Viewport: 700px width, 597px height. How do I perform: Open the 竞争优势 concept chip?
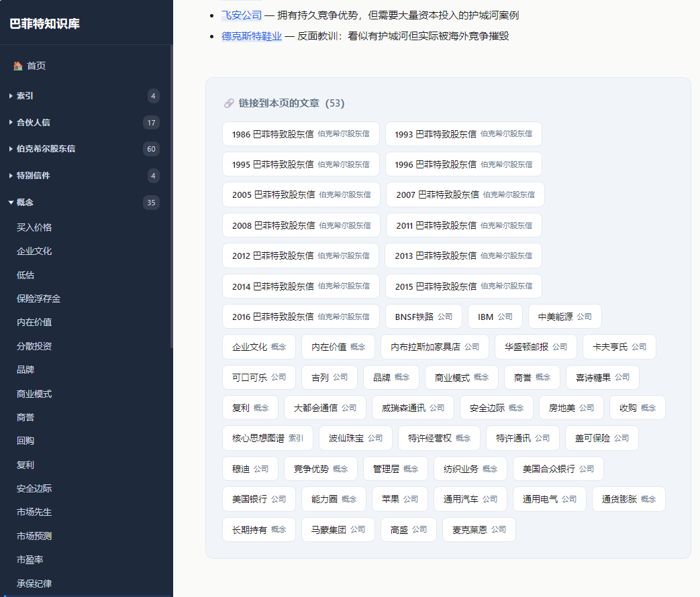(321, 469)
